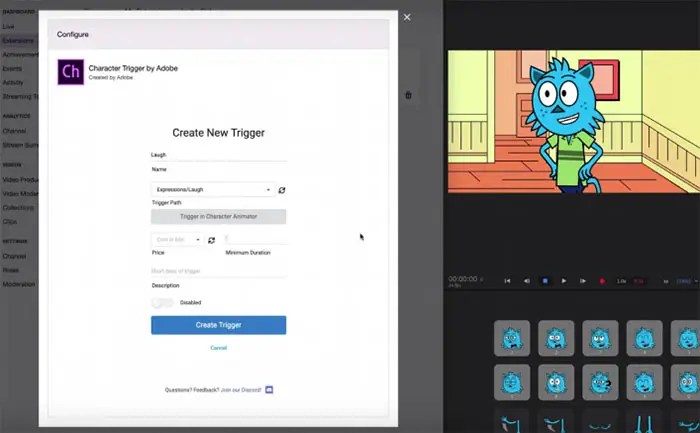Refresh the Price options

[211, 240]
